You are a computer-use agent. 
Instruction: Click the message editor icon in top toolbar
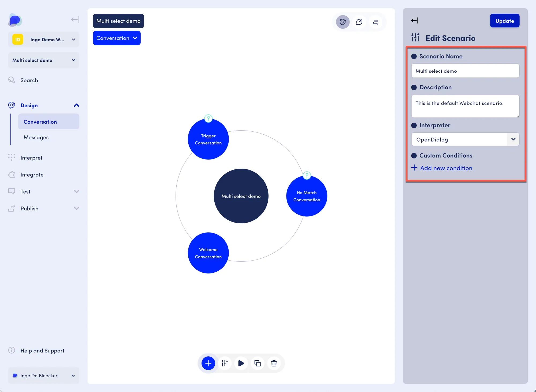(359, 22)
